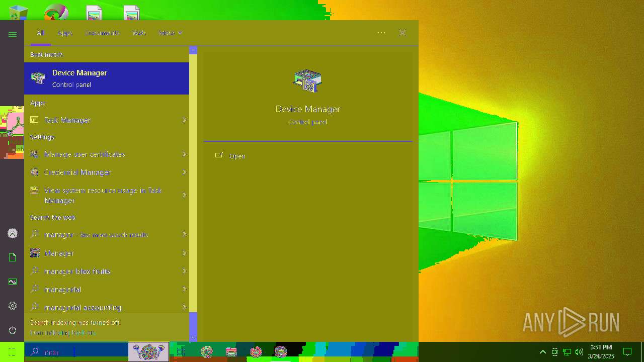The image size is (644, 362).
Task: Click the Start button on taskbar
Action: pyautogui.click(x=12, y=352)
